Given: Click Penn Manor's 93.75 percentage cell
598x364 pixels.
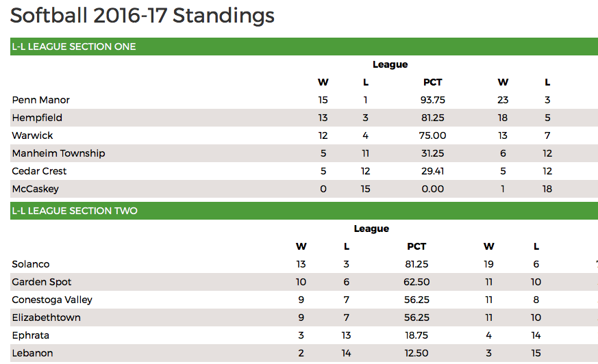Looking at the screenshot, I should click(432, 100).
